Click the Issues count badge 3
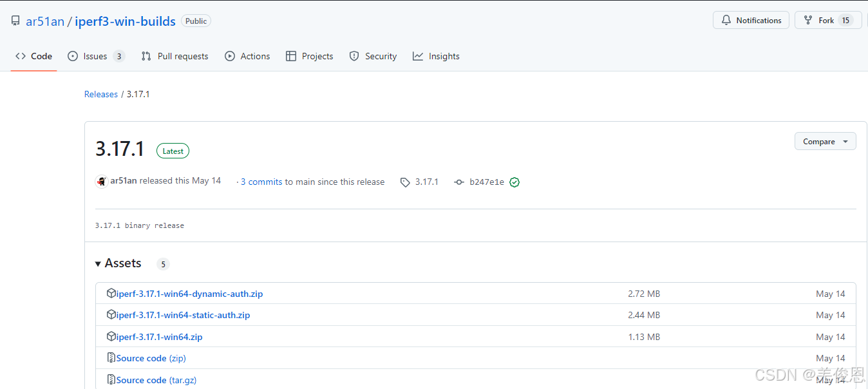Screen dimensions: 868x389 (118, 56)
